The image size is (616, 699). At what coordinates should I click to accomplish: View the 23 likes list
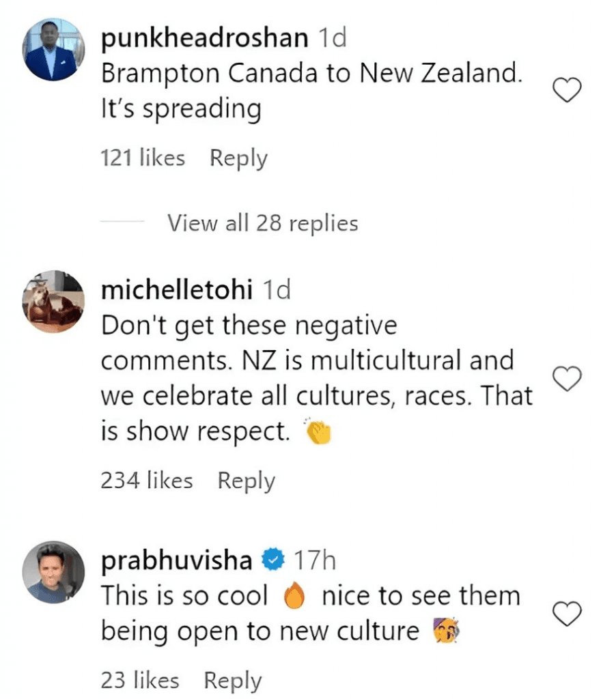(x=140, y=680)
